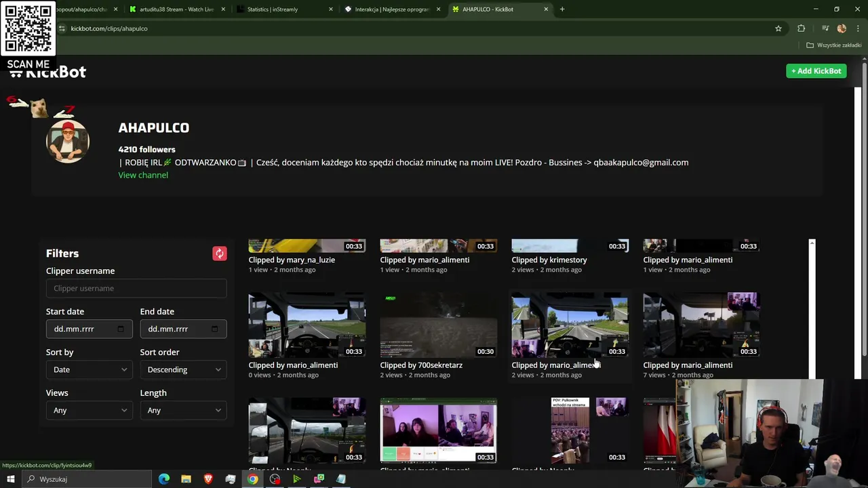The height and width of the screenshot is (488, 868).
Task: Close the Statistics | inStreamly tab
Action: point(331,9)
